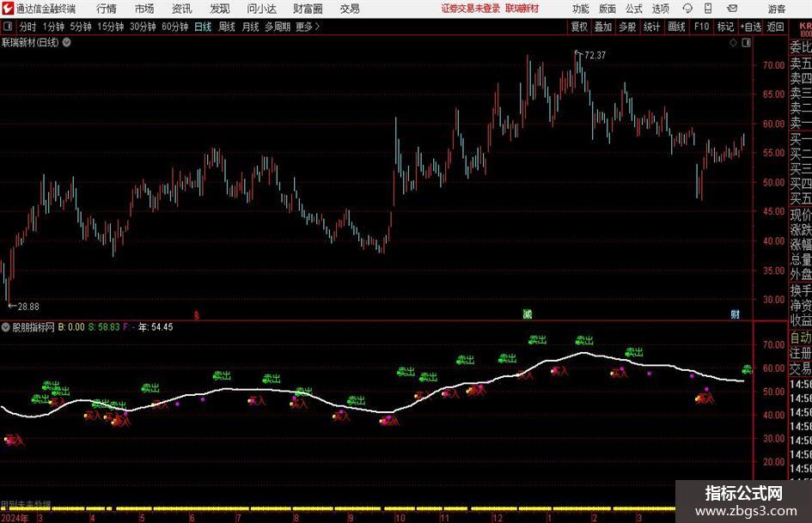
Task: Open the 版面 menu
Action: pyautogui.click(x=607, y=9)
